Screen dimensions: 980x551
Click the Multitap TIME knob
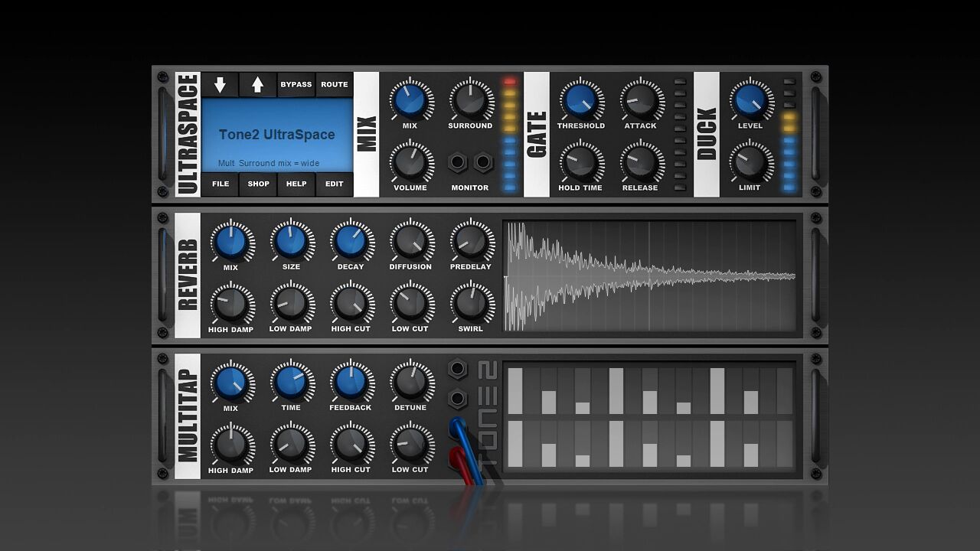291,382
